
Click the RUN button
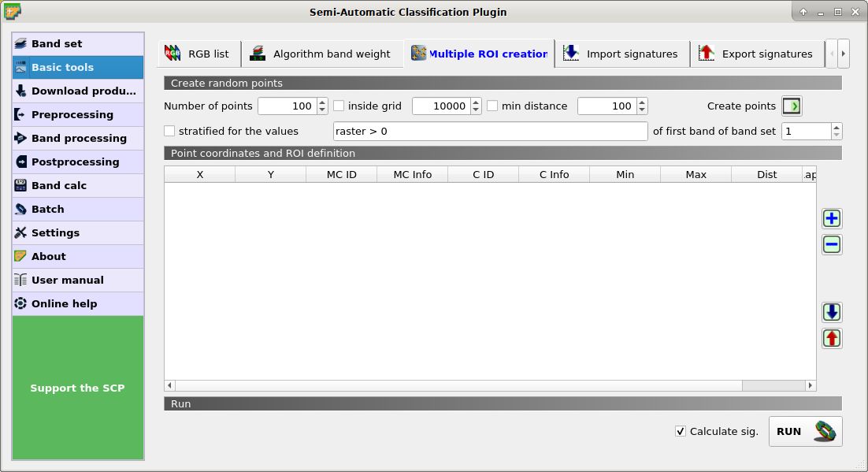coord(804,431)
